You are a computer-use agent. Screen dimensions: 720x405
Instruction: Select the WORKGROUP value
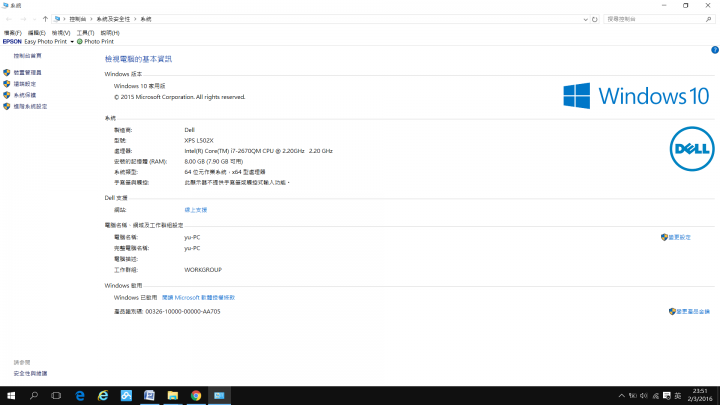click(x=203, y=270)
